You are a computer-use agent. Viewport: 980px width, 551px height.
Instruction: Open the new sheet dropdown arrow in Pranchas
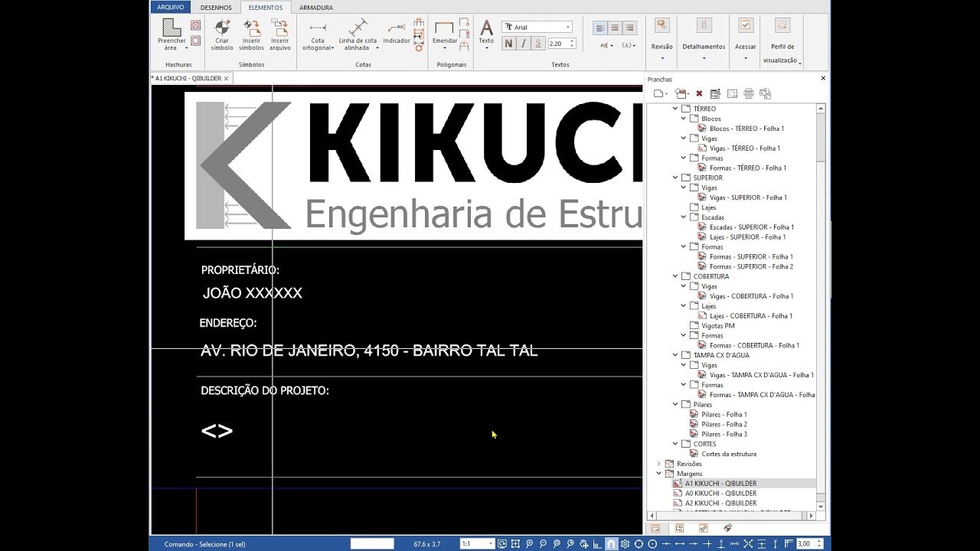667,94
